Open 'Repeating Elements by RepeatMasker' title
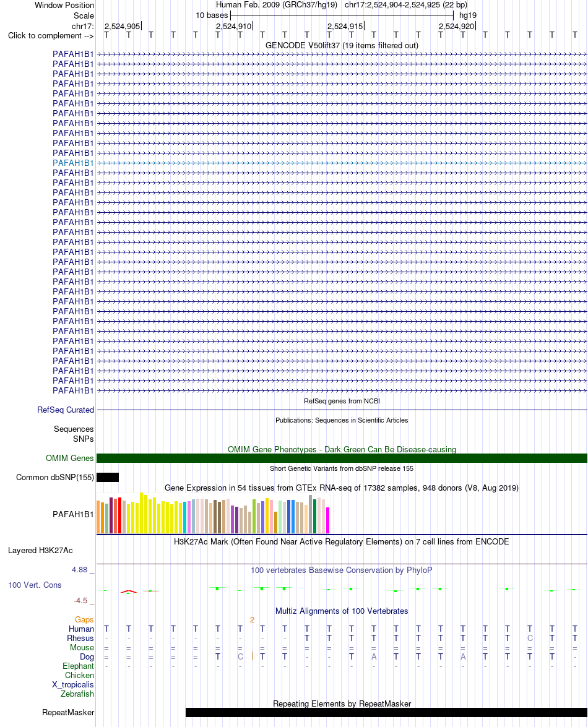The width and height of the screenshot is (588, 727). click(342, 704)
